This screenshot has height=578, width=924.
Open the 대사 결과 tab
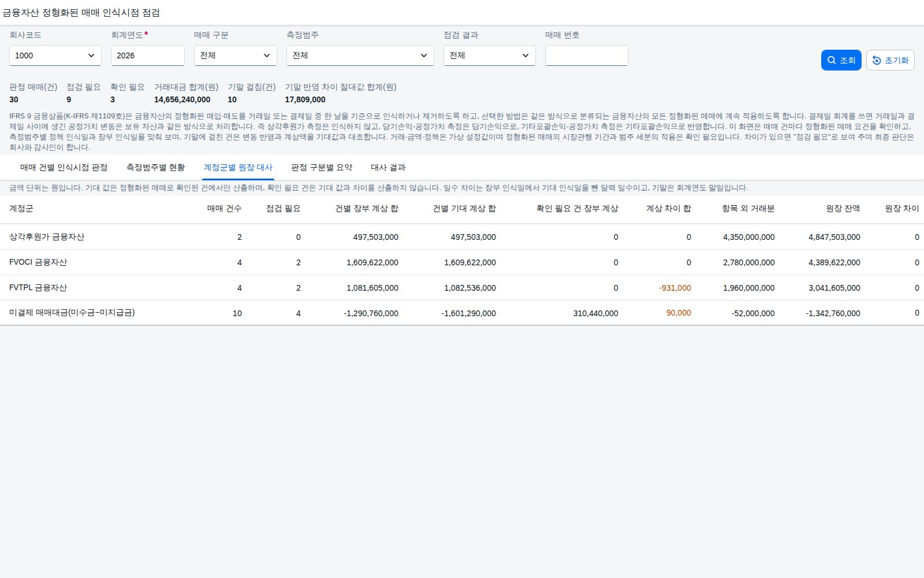(x=388, y=168)
